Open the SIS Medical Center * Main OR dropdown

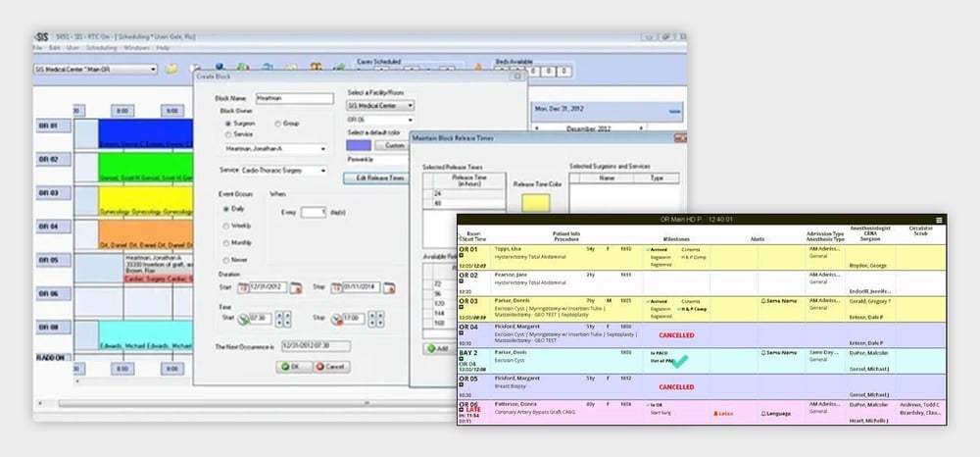[x=95, y=70]
